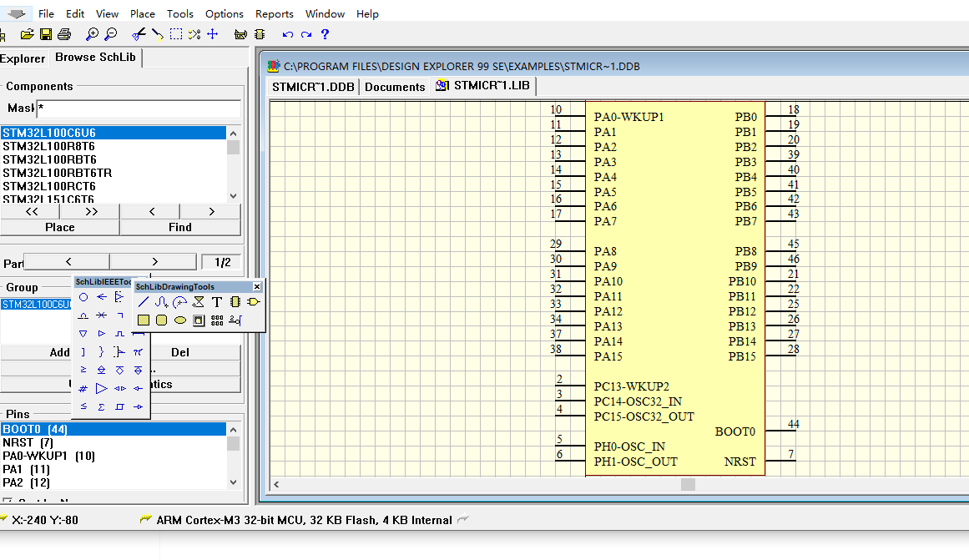
Task: Click the Paste Array tool icon
Action: 217,320
